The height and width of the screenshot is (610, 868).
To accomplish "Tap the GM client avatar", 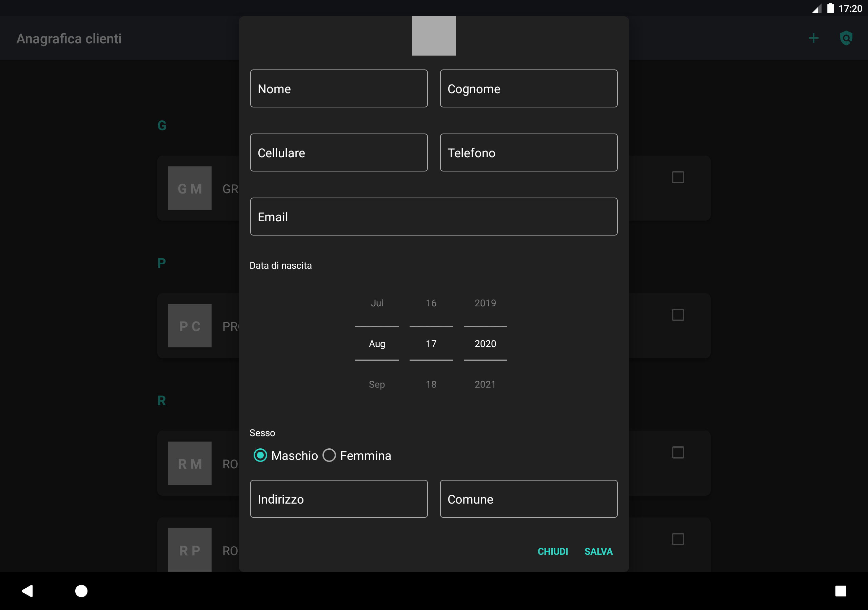I will [190, 188].
